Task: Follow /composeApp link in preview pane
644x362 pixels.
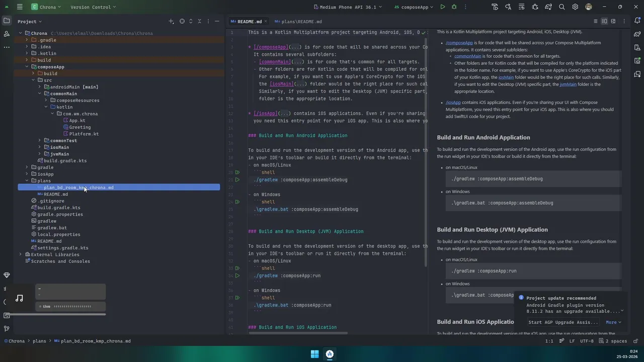Action: point(459,43)
